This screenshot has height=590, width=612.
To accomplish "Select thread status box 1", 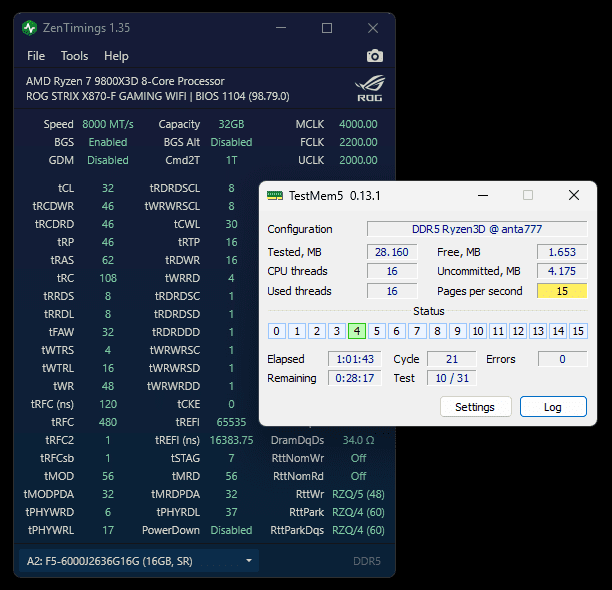I will coord(297,331).
